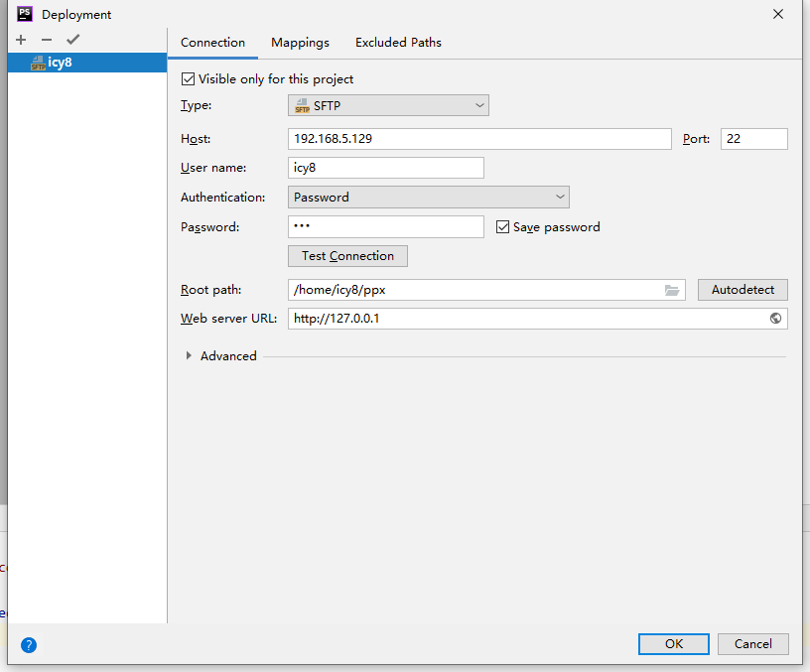Open the Type SFTP dropdown
Screen dimensions: 810x672
(x=388, y=105)
